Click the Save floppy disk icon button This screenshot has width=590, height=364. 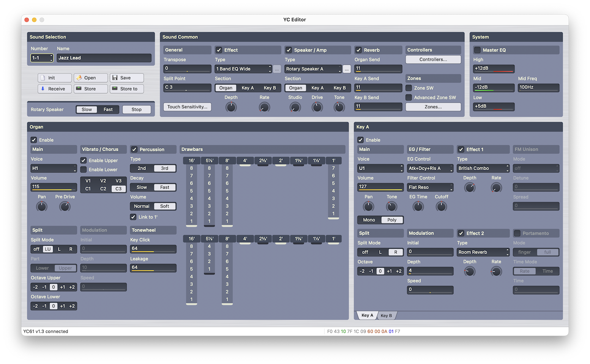coord(126,78)
